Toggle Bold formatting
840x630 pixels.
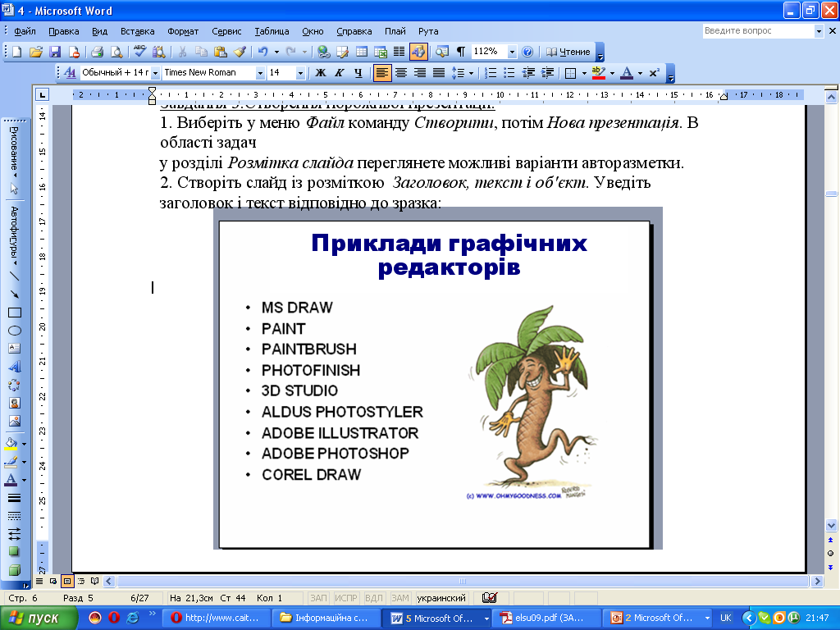(x=321, y=73)
